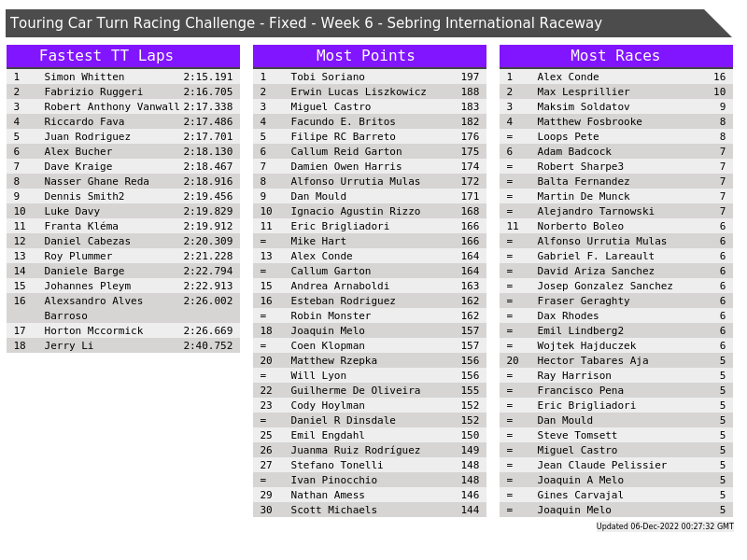Choose Erwin Lucas Liszkowicz entry
747x560 pixels.
click(x=358, y=91)
